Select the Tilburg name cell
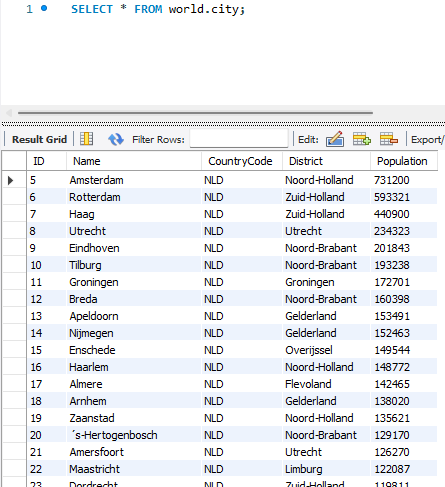The width and height of the screenshot is (445, 487). (134, 265)
